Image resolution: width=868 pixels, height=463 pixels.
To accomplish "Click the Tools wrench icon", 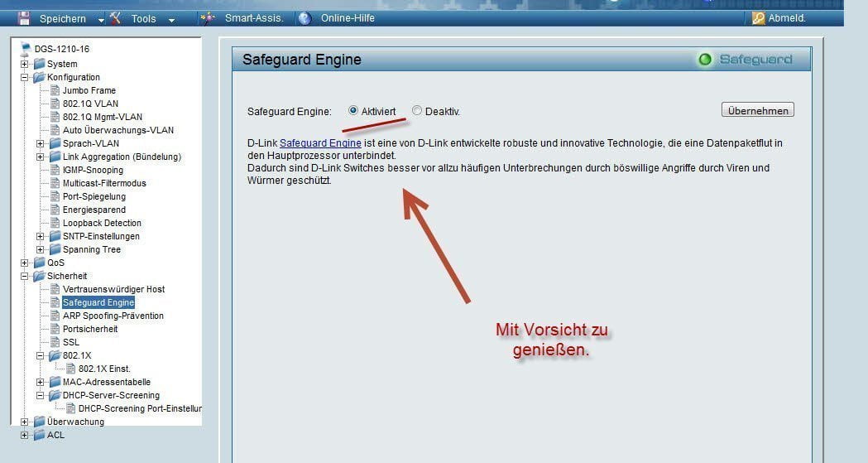I will pyautogui.click(x=116, y=18).
